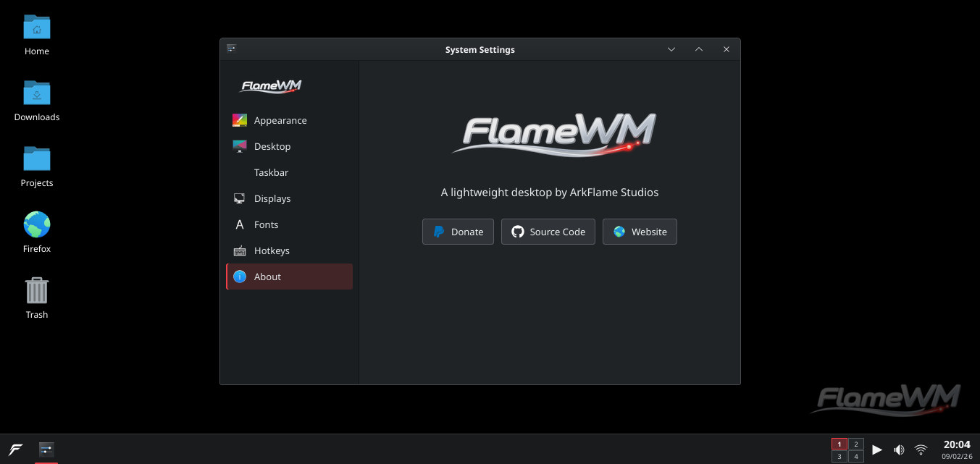Open the Fonts settings page
Screen dimensions: 980x464
289,224
